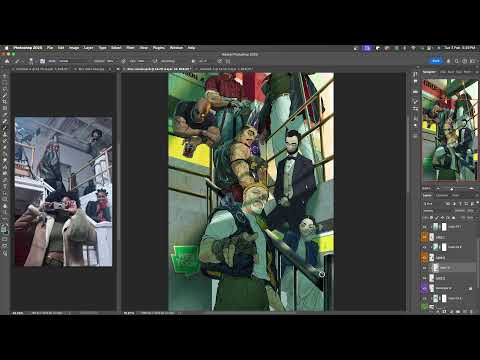
Task: Click the reference photo in left document
Action: click(63, 191)
